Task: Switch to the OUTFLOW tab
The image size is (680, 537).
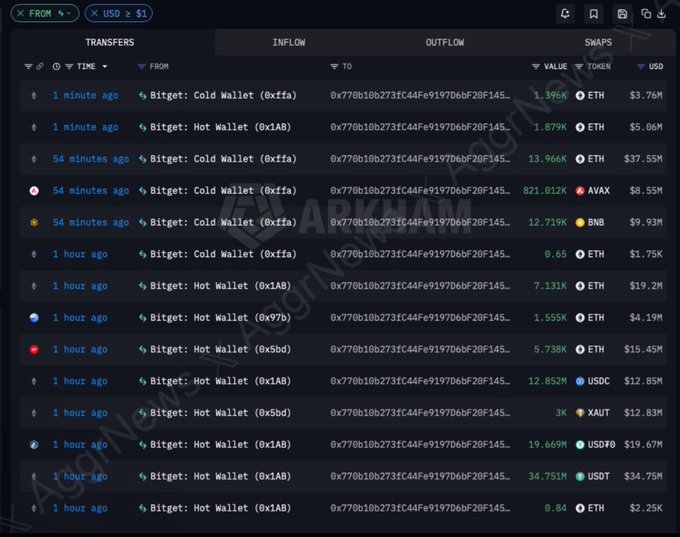Action: coord(445,43)
